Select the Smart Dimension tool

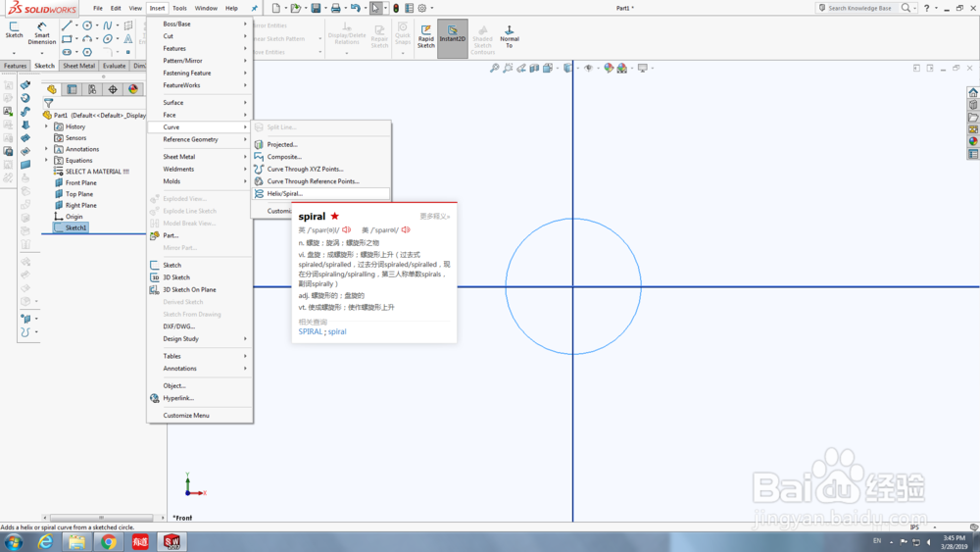point(42,33)
